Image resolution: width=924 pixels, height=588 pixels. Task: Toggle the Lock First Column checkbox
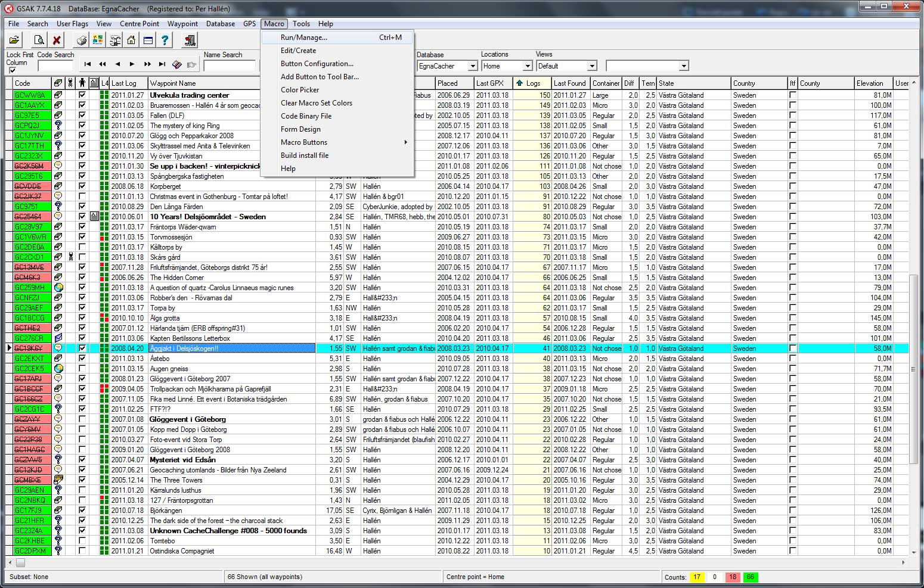pyautogui.click(x=12, y=71)
